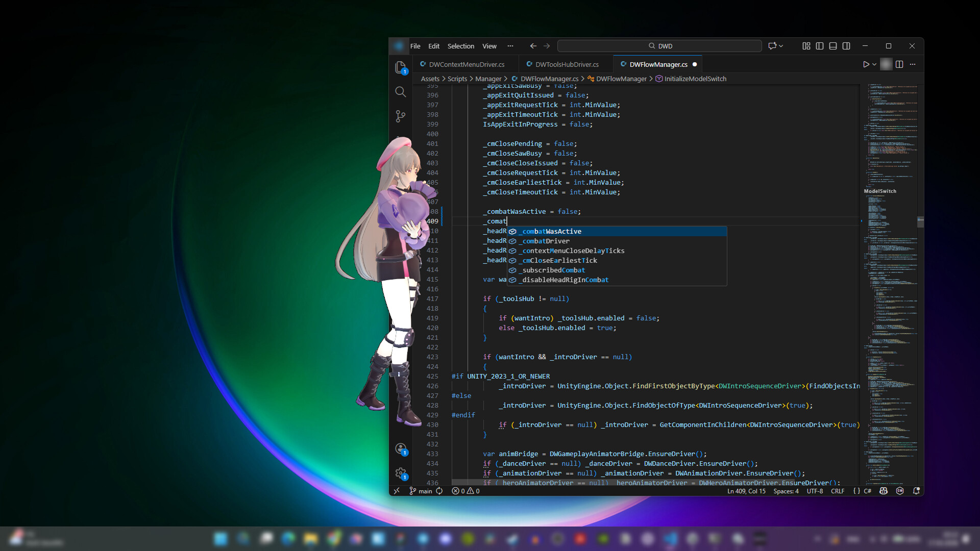Viewport: 980px width, 551px height.
Task: Open the Accounts icon in activity bar
Action: coord(400,448)
